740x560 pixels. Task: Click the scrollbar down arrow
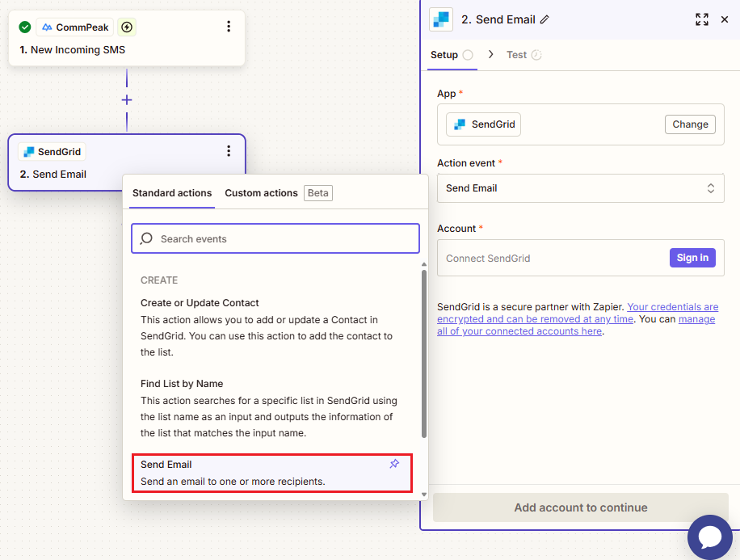tap(424, 495)
